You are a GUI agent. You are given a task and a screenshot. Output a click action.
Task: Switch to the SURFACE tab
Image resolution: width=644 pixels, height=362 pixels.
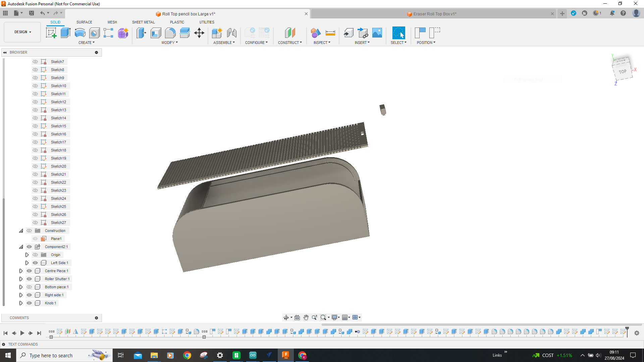(x=84, y=22)
